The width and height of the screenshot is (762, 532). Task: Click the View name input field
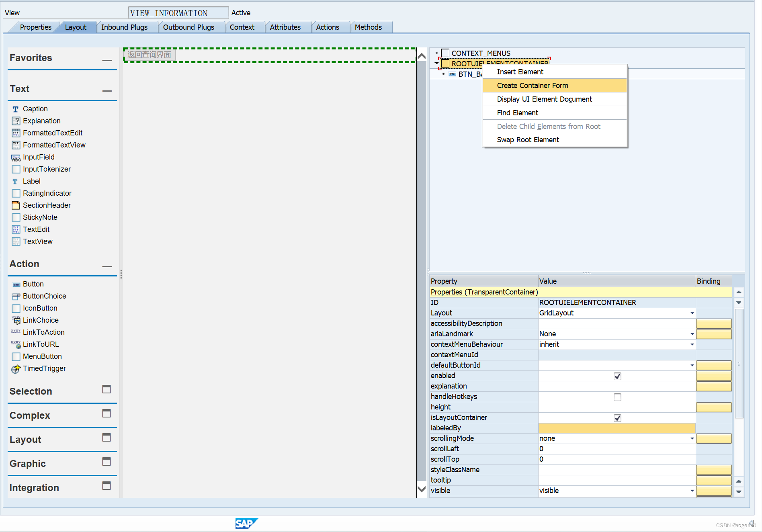click(178, 13)
